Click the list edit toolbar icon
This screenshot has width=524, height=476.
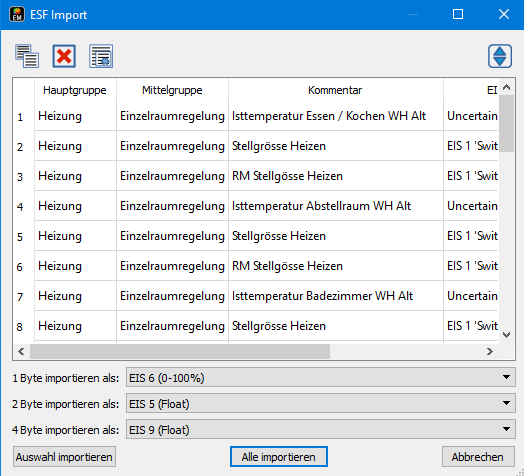[x=101, y=56]
